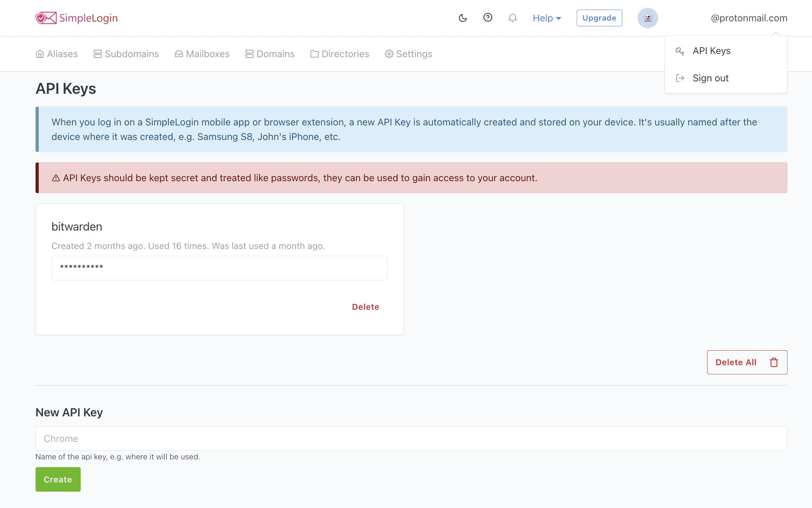Click API Keys menu item

[711, 50]
